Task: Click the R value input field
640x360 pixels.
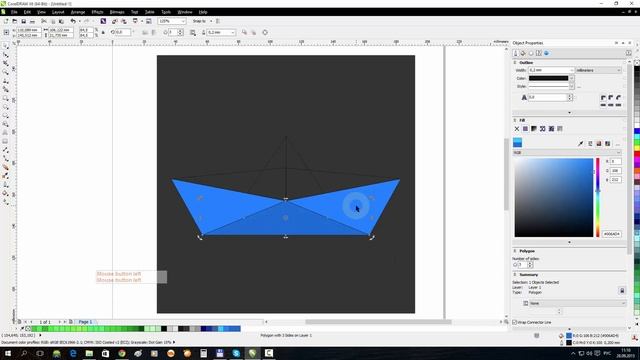Action: [616, 162]
